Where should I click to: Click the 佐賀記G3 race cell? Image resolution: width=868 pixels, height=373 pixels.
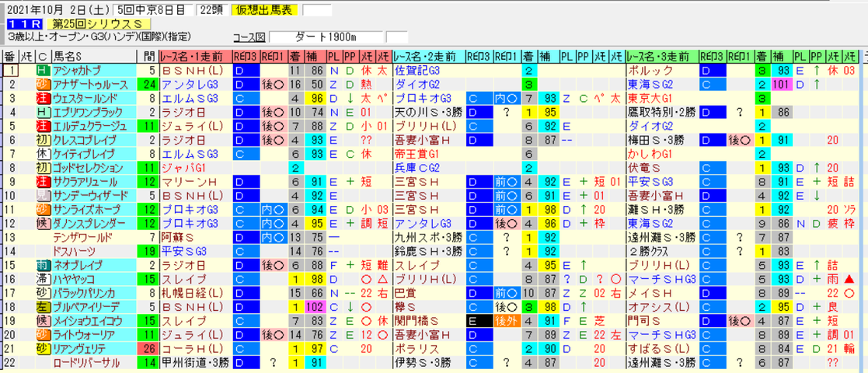429,70
